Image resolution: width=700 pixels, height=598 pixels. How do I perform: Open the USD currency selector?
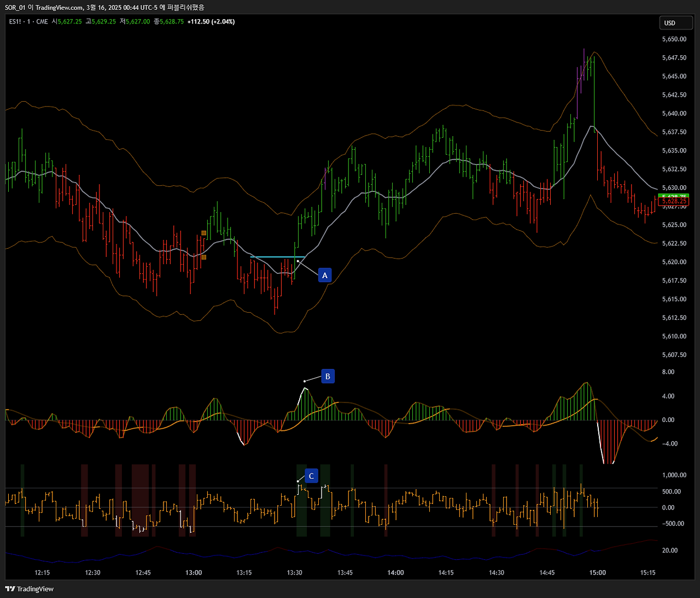(676, 23)
